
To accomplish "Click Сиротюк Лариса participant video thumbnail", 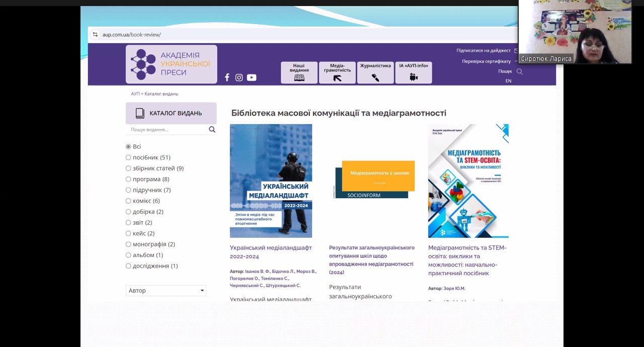I will coord(575,32).
